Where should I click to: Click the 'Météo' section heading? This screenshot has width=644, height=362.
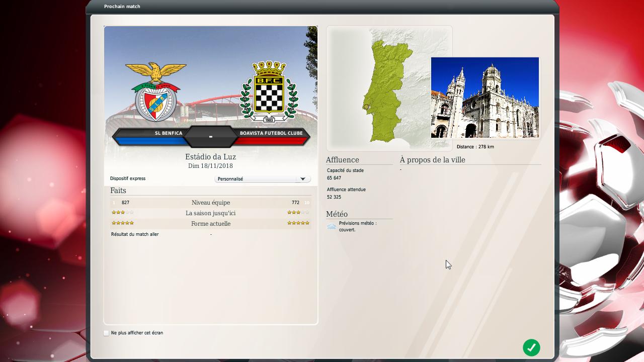pos(337,214)
